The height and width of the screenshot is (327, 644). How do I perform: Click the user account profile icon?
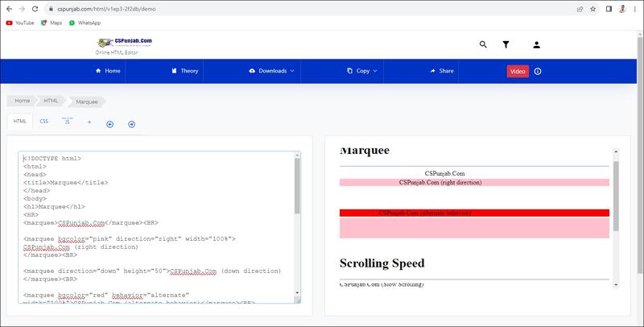pos(537,45)
